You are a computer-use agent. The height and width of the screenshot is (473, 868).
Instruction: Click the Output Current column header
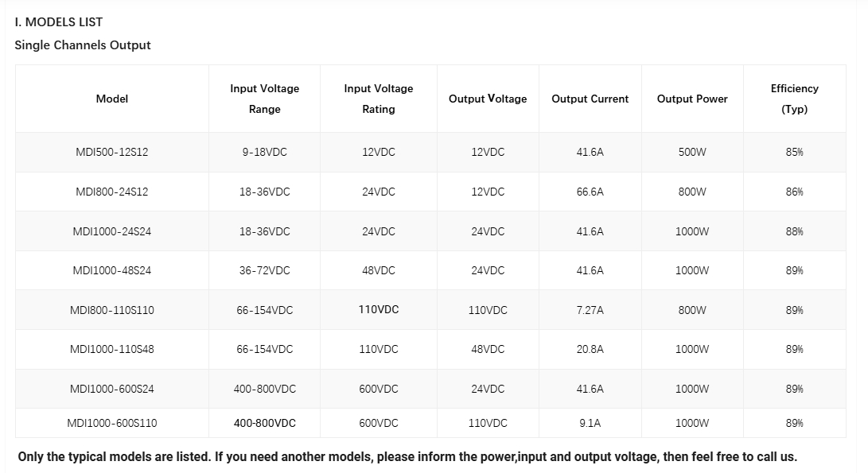[590, 99]
